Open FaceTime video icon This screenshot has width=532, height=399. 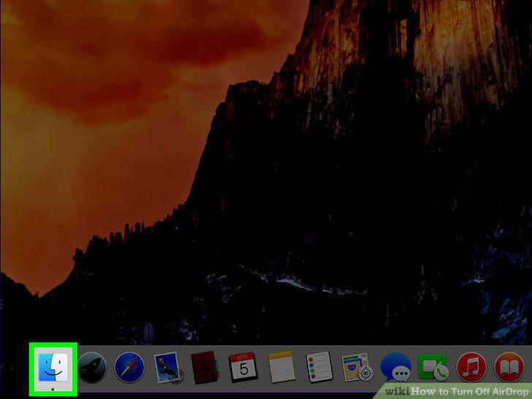click(x=433, y=367)
